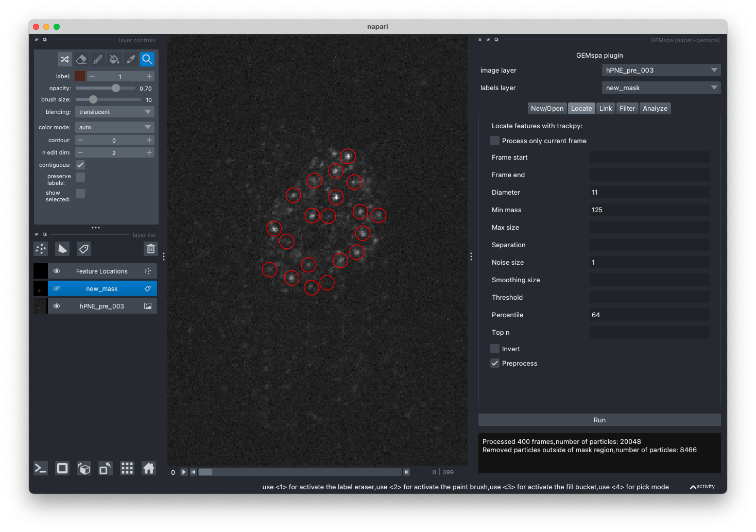The image size is (756, 532).
Task: Switch to the Link tab
Action: 606,108
